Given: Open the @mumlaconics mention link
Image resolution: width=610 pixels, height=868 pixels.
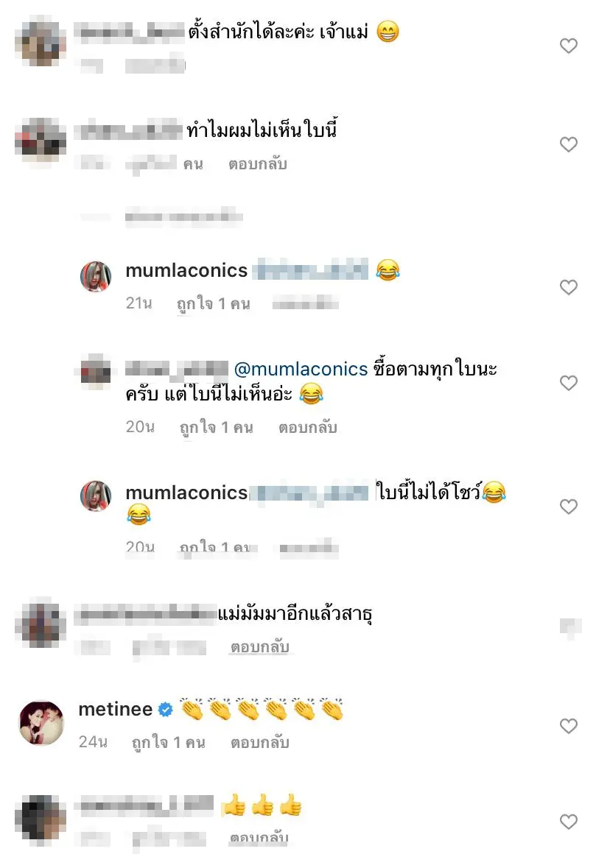Looking at the screenshot, I should [x=300, y=369].
